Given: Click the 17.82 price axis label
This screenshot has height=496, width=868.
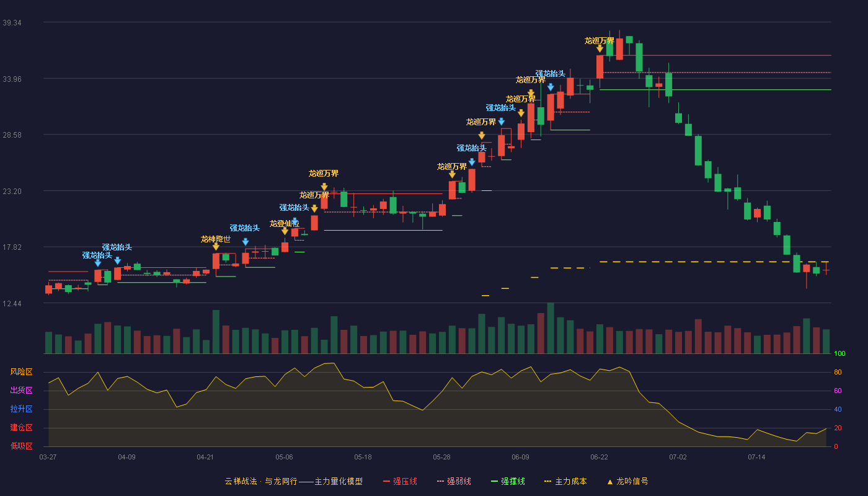Looking at the screenshot, I should [12, 247].
